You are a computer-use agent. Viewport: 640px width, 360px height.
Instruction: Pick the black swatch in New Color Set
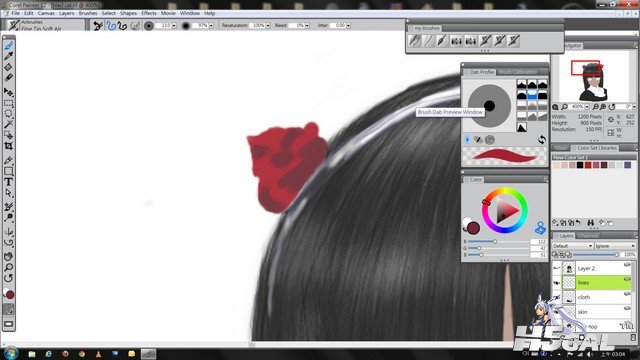click(580, 165)
